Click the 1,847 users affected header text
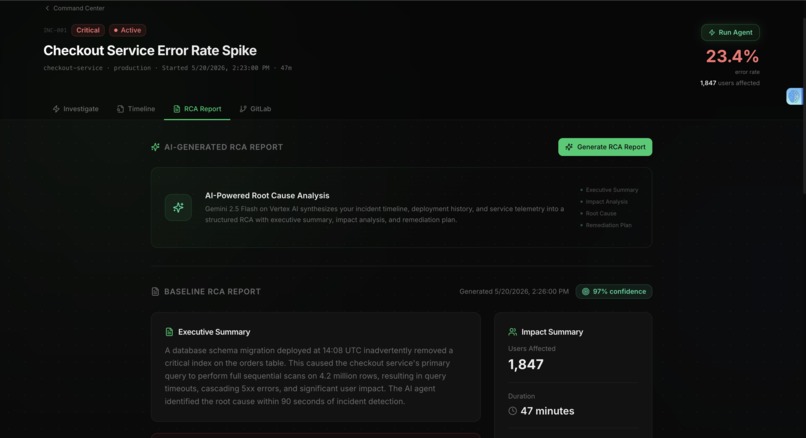Screen dimensions: 806x438 pos(729,83)
